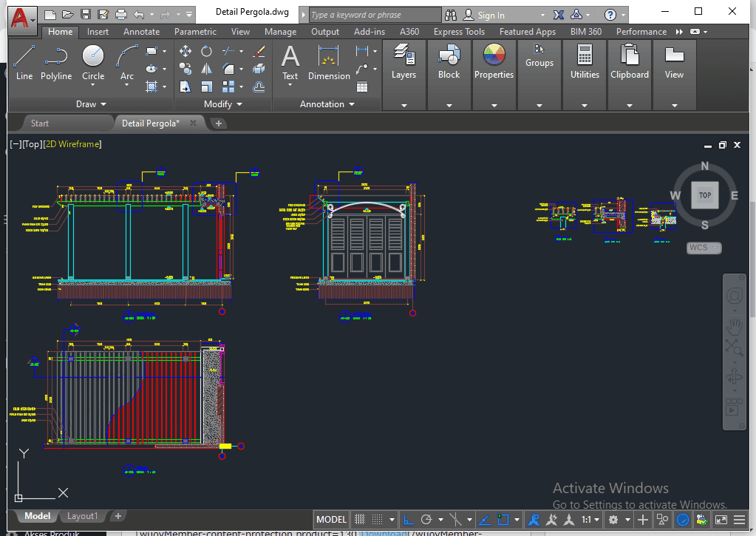Viewport: 756px width, 536px height.
Task: Open the annotation scale 1:1 dropdown
Action: point(590,520)
